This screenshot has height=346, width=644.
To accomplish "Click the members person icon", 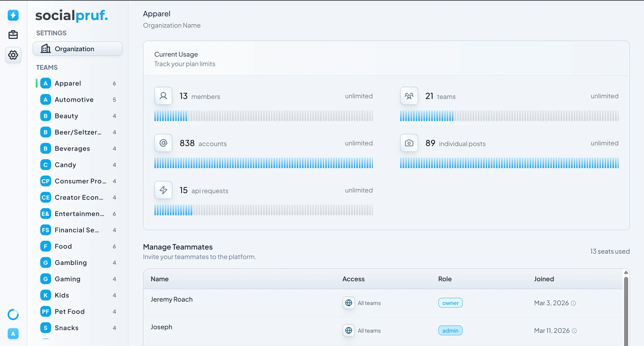I will pos(163,96).
